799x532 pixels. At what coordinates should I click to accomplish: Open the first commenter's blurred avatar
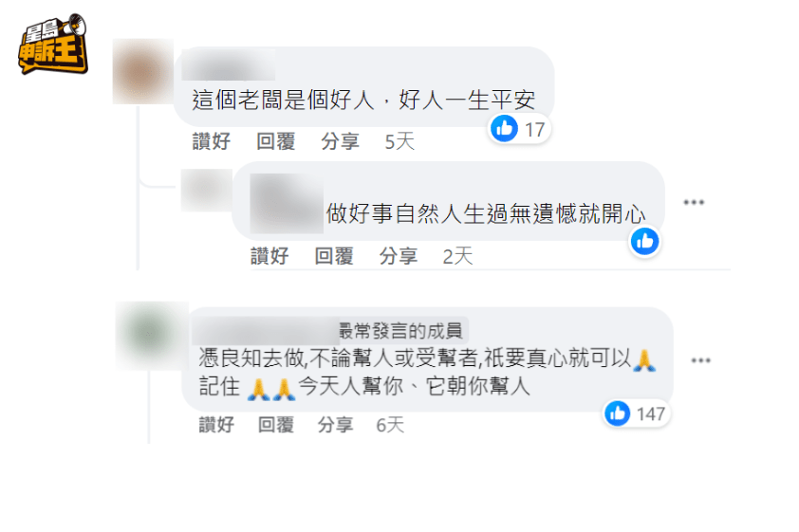pos(142,71)
